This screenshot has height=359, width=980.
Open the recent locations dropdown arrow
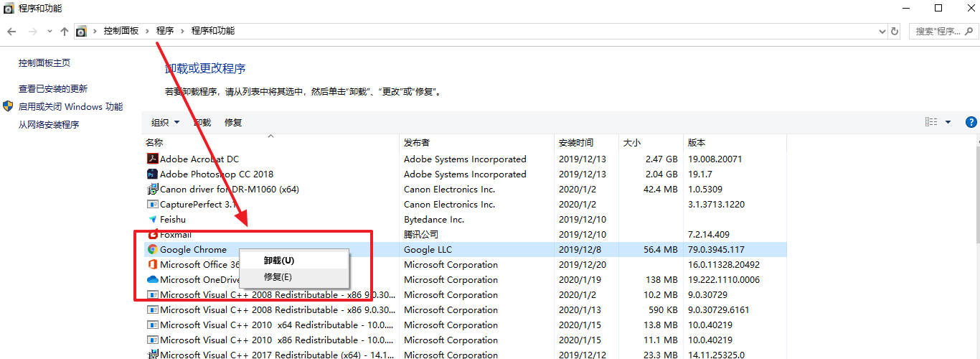click(50, 32)
